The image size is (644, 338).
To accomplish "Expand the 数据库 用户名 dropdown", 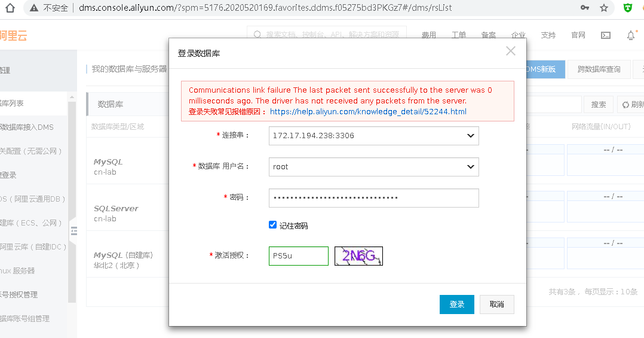I will (471, 167).
